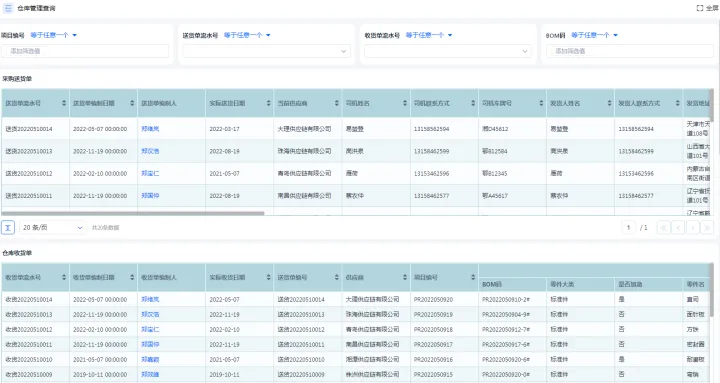Sort by 司机联系方式 column arrows
Screen dimensions: 720x383
click(473, 103)
